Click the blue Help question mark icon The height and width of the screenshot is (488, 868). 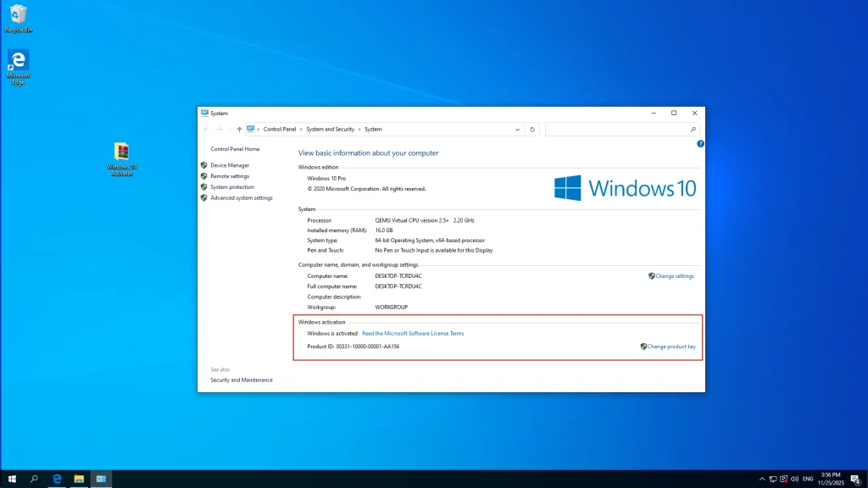tap(700, 143)
